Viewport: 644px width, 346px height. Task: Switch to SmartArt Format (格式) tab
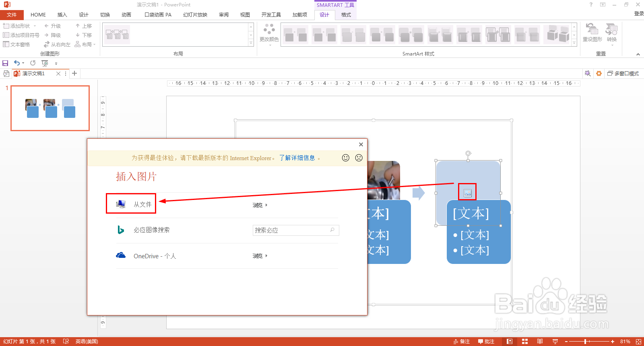(x=346, y=15)
